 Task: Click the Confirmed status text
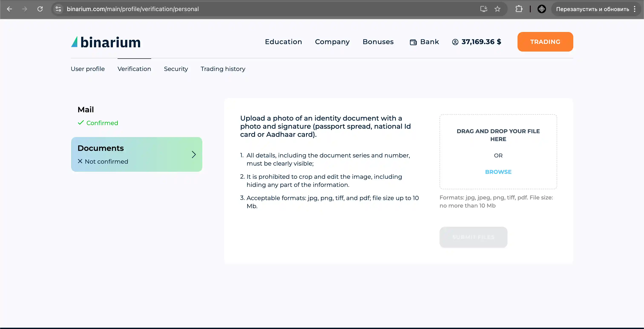(x=102, y=123)
